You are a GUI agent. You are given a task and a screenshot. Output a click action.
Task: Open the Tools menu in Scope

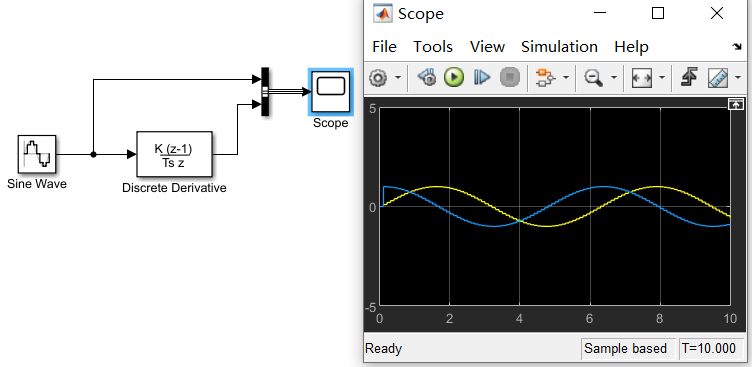(433, 47)
